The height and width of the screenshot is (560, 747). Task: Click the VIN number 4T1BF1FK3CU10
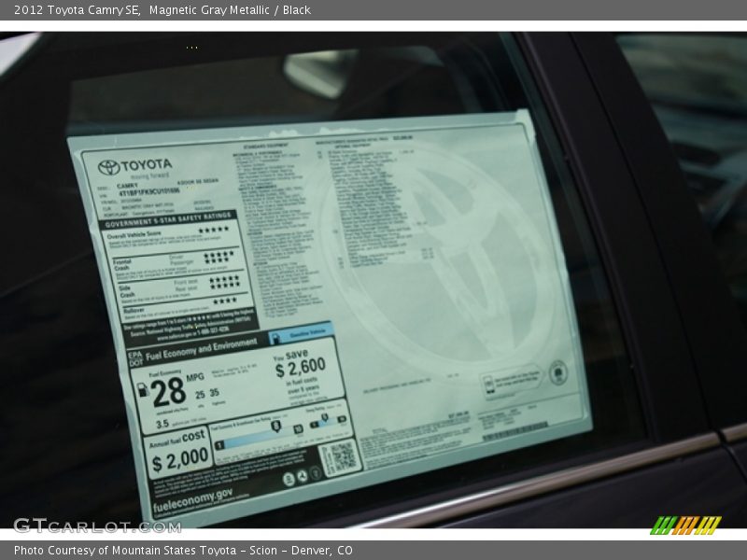point(149,191)
